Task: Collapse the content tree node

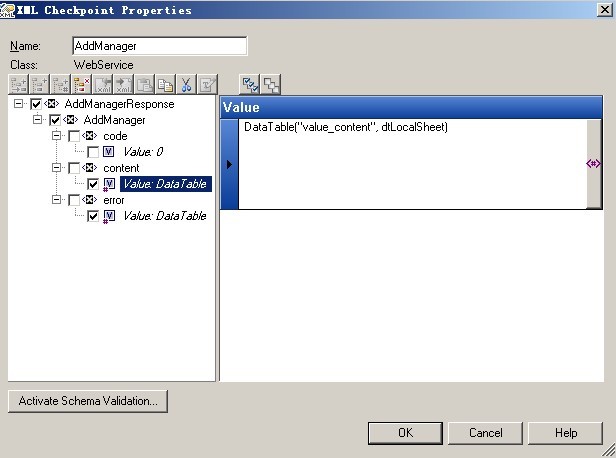Action: (57, 168)
